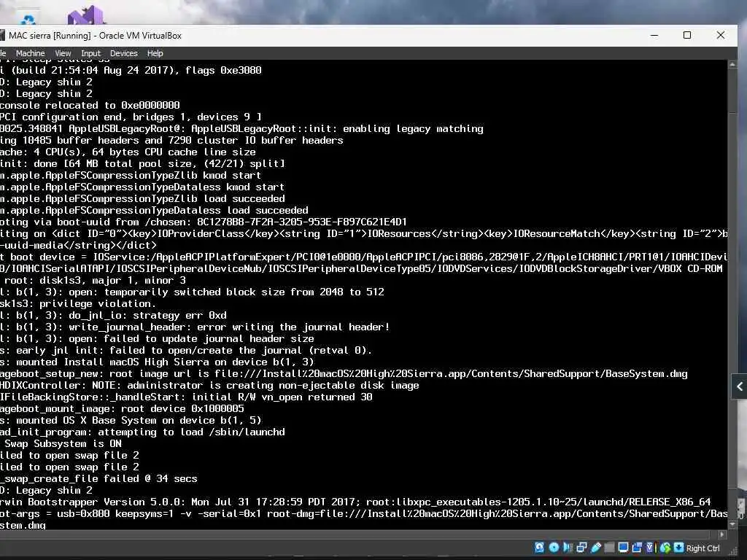Click the '4 CPU(s), 64 bytes CPU cache' line
This screenshot has height=560, width=747.
pos(128,152)
